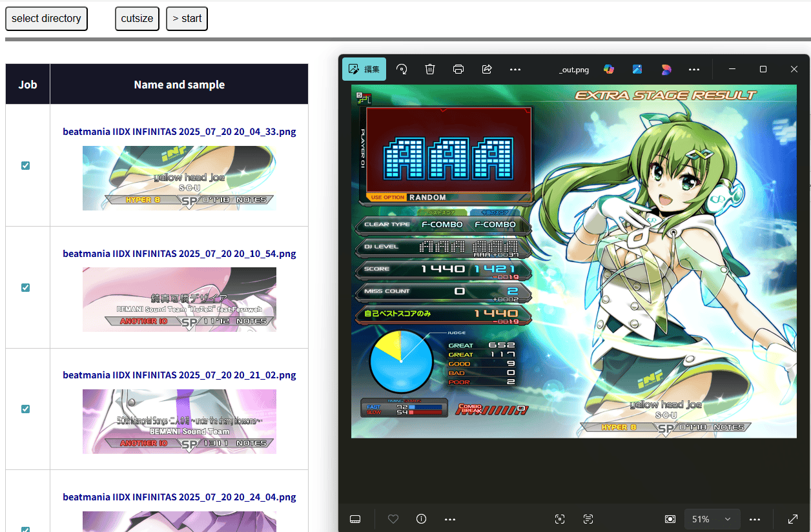Open the more options menu beside share
Image resolution: width=811 pixels, height=532 pixels.
point(515,69)
